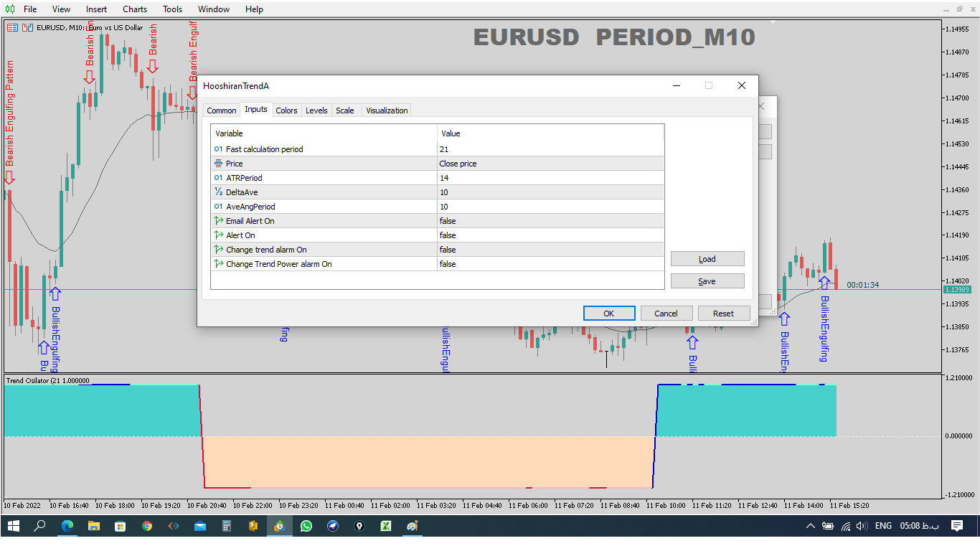The width and height of the screenshot is (980, 551).
Task: Switch to the Visualization tab
Action: point(387,110)
